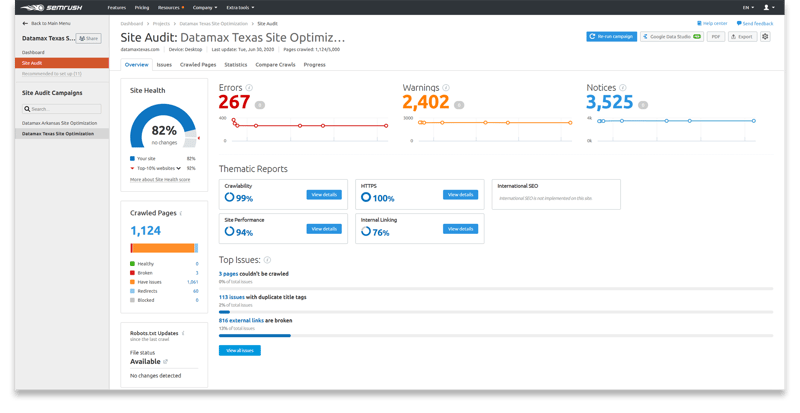Select Datamax Texas Site Optimization campaign
Screen dimensions: 800x413
click(x=62, y=134)
